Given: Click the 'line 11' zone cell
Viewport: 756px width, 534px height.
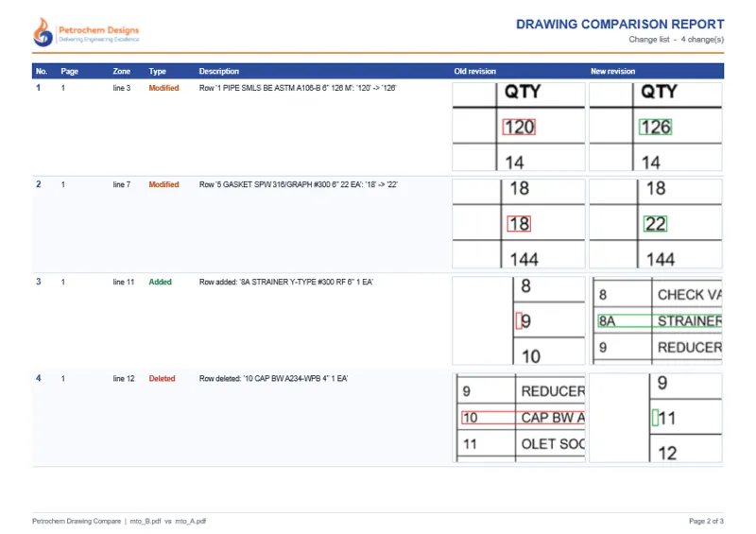Looking at the screenshot, I should coord(124,282).
